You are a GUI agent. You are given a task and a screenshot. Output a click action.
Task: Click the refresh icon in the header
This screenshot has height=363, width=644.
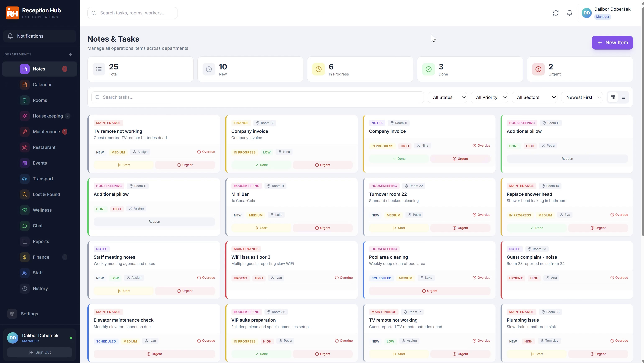click(x=556, y=13)
